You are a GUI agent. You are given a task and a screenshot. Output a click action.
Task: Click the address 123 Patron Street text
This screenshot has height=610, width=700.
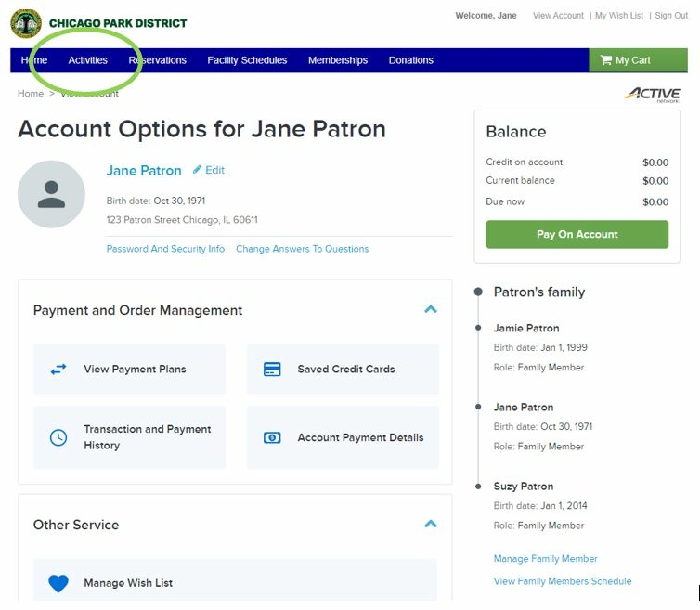[182, 220]
